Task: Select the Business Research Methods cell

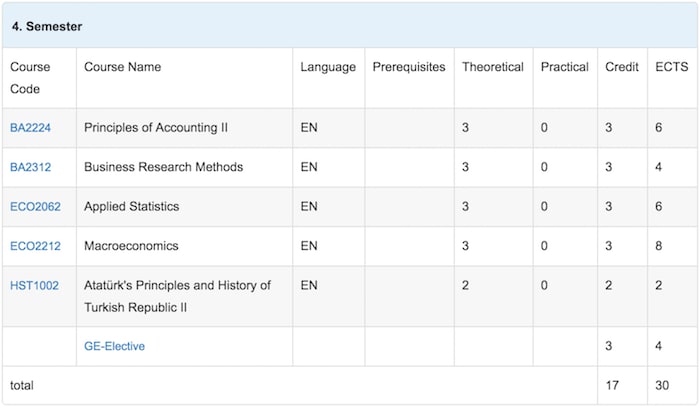Action: [x=163, y=167]
